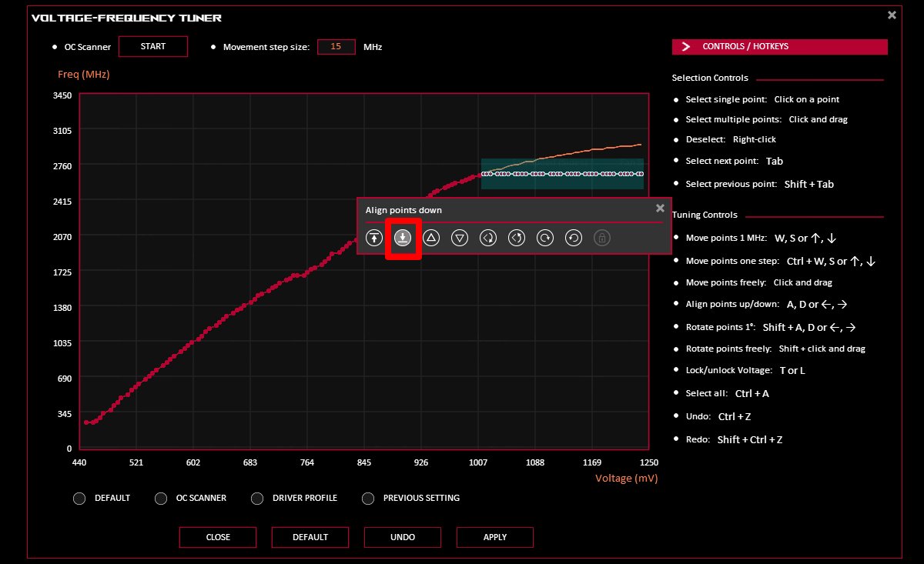Click the START button for OC Scanner
This screenshot has width=924, height=564.
[x=152, y=46]
